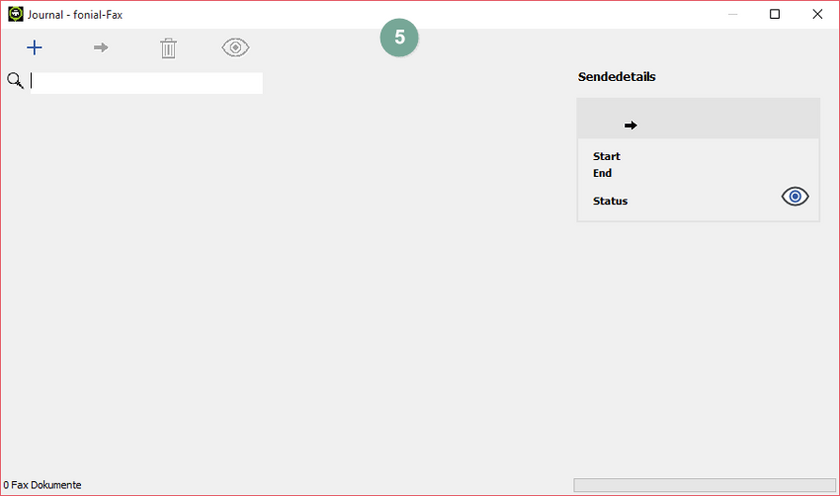Click the Status label in details panel
This screenshot has width=840, height=496.
pos(610,201)
